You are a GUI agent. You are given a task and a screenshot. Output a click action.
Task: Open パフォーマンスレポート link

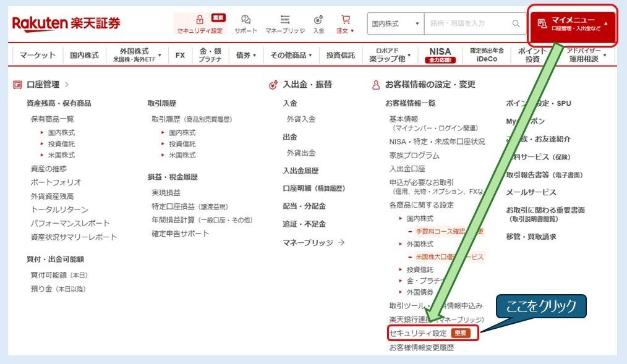[x=70, y=223]
